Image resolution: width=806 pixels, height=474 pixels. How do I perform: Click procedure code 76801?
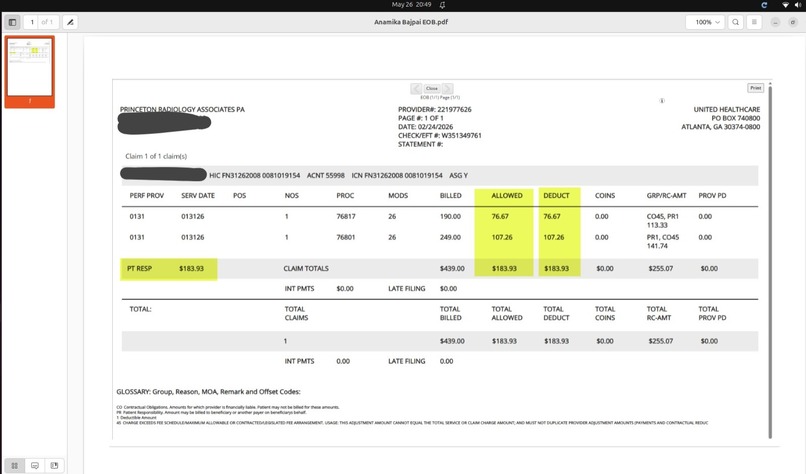click(346, 238)
